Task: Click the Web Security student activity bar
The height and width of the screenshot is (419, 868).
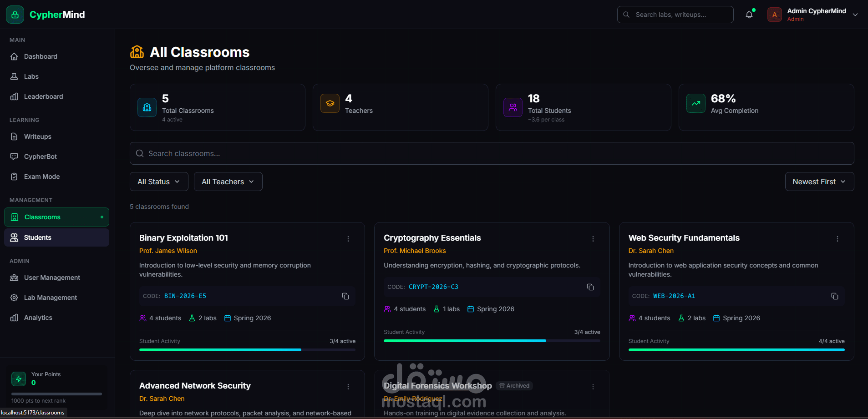Action: coord(736,350)
